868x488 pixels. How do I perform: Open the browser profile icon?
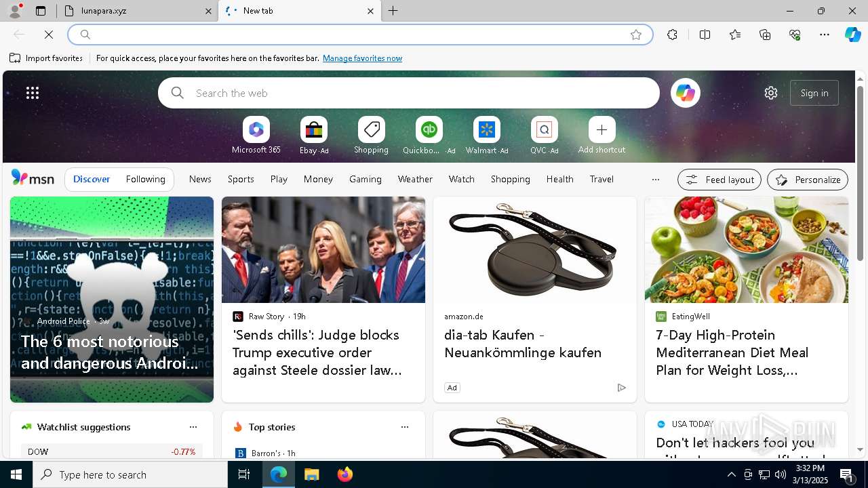[15, 11]
